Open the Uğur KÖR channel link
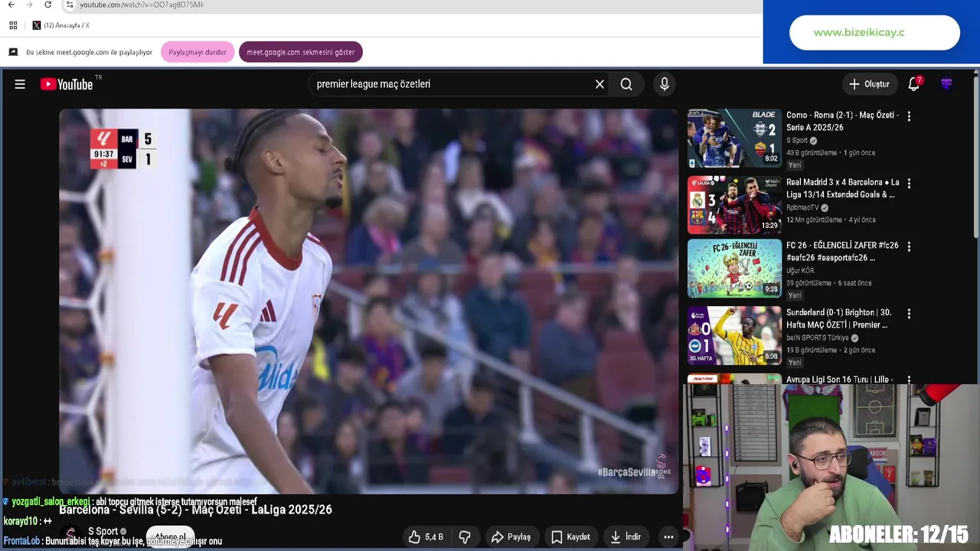Image resolution: width=980 pixels, height=551 pixels. [800, 271]
